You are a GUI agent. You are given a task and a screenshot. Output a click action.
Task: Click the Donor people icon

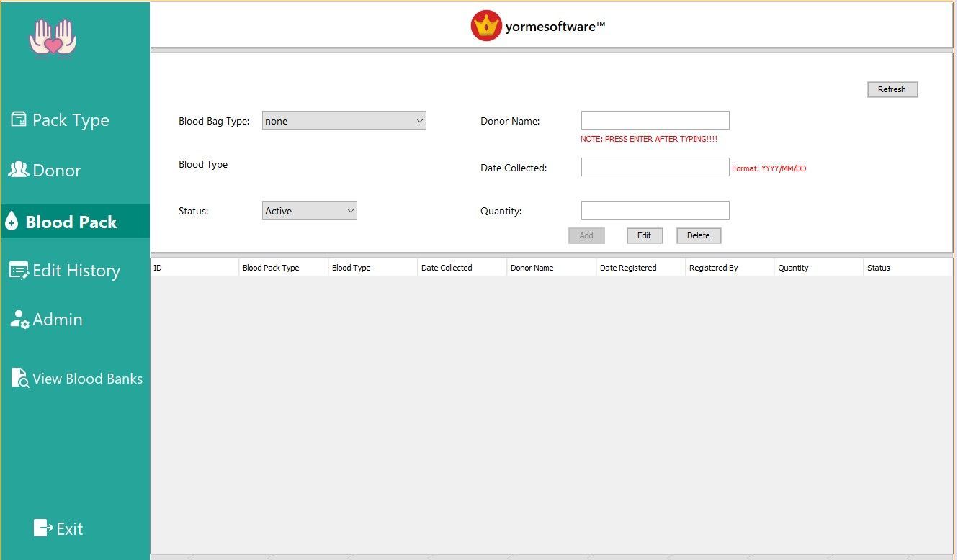coord(19,169)
